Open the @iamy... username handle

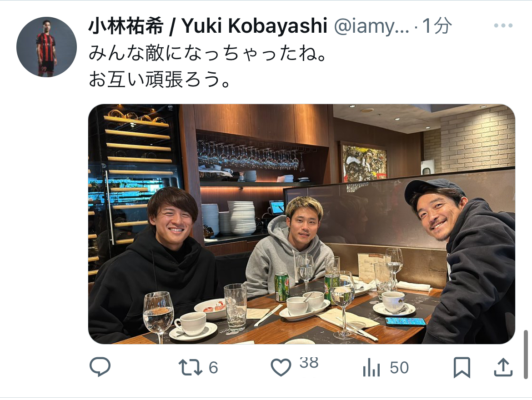(x=371, y=26)
